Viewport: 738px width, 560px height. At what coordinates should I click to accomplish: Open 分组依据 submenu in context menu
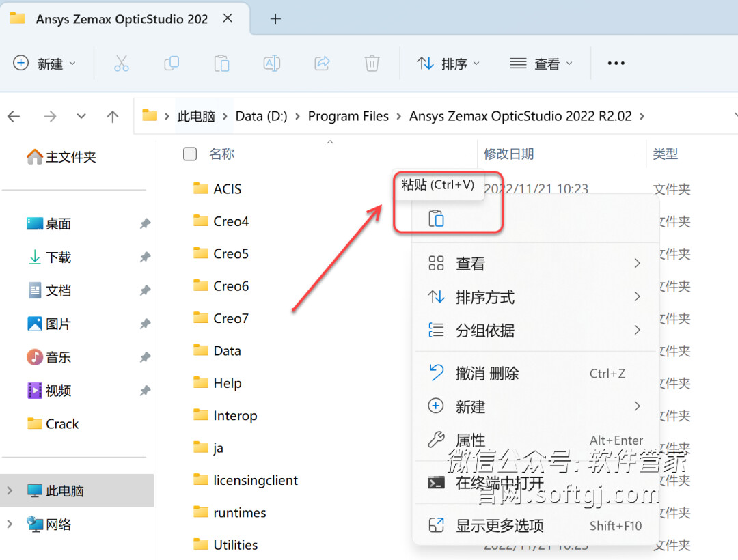tap(534, 330)
